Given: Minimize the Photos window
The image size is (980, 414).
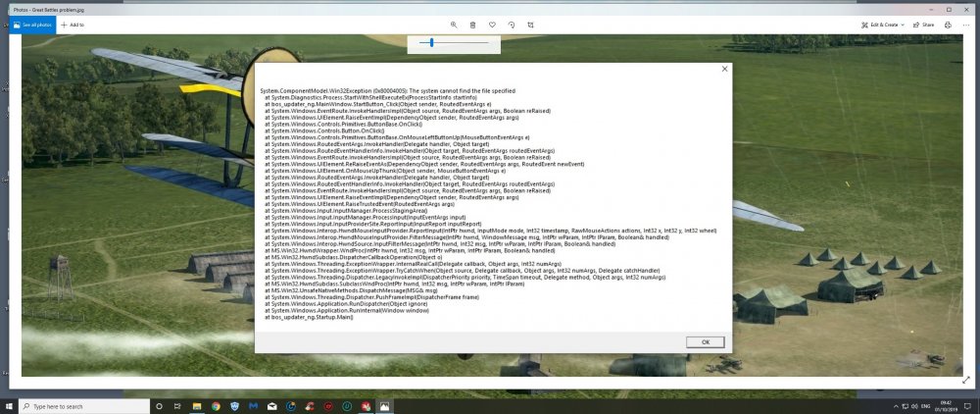Looking at the screenshot, I should point(931,10).
